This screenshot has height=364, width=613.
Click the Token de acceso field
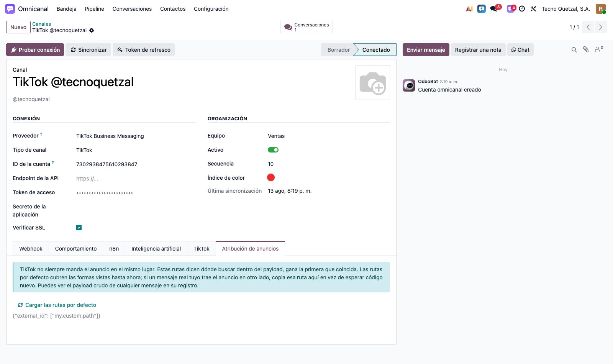tap(136, 193)
